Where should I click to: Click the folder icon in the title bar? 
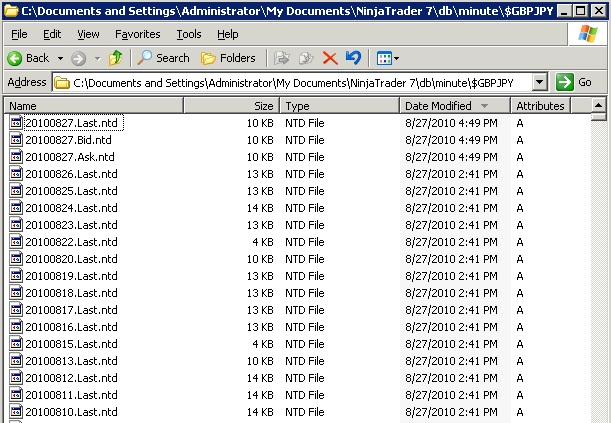click(x=11, y=11)
